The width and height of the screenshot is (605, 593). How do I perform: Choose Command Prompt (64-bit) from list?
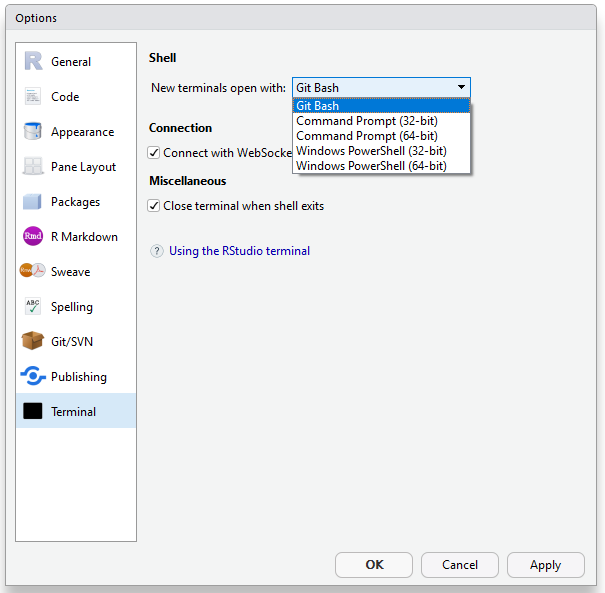(366, 136)
